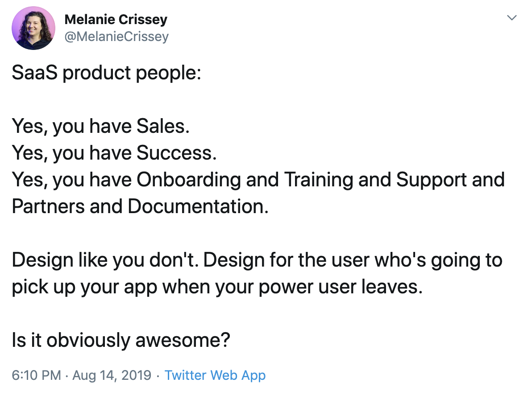The width and height of the screenshot is (532, 395).
Task: Click the 'SaaS product people:' line
Action: 107,73
